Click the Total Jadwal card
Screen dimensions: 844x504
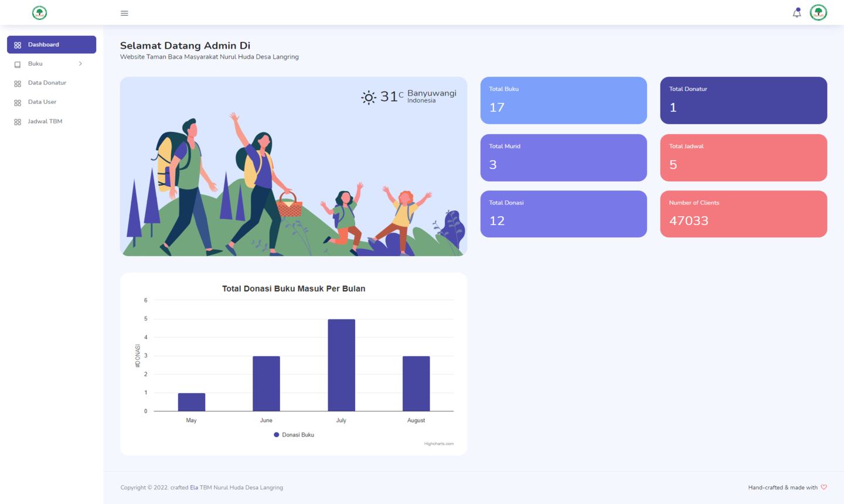743,158
